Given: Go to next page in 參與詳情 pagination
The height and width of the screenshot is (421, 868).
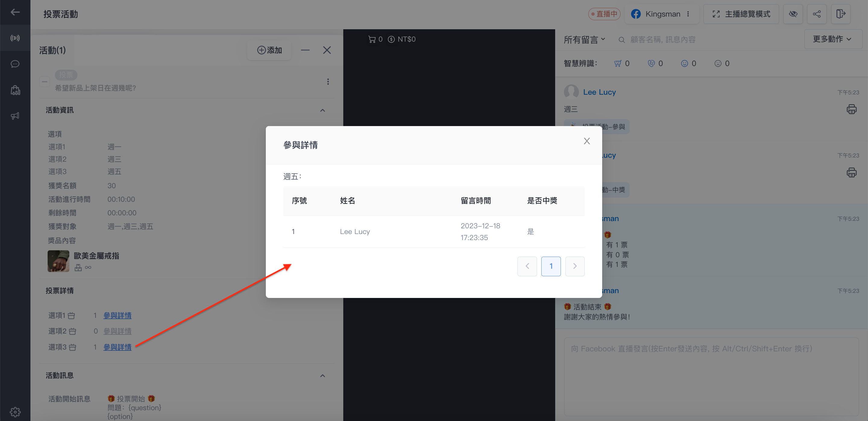Looking at the screenshot, I should pos(575,266).
